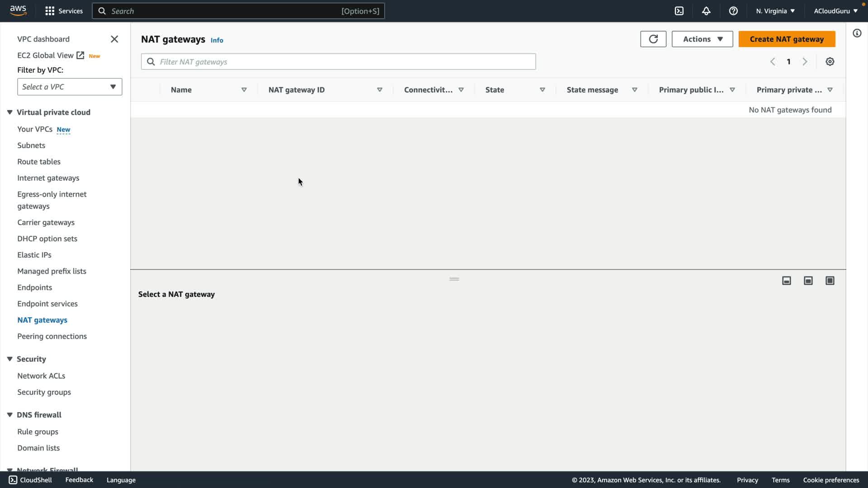Maximize the split panel view
Image resolution: width=868 pixels, height=488 pixels.
(x=830, y=281)
